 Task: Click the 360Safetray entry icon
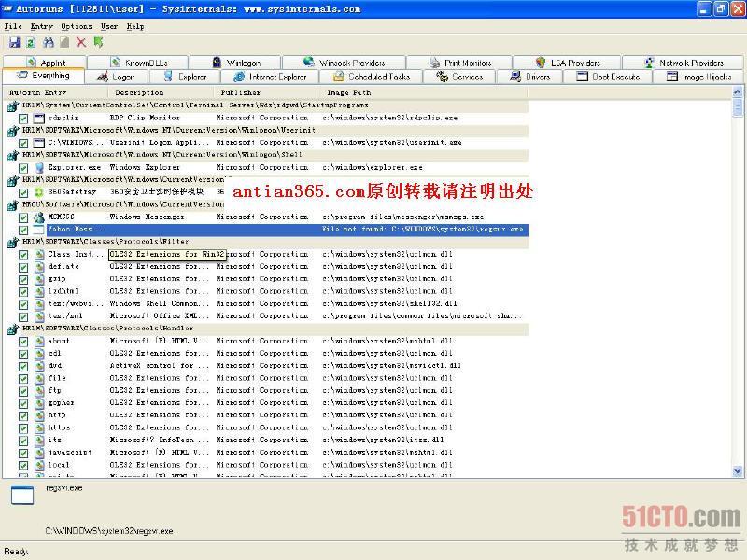39,192
